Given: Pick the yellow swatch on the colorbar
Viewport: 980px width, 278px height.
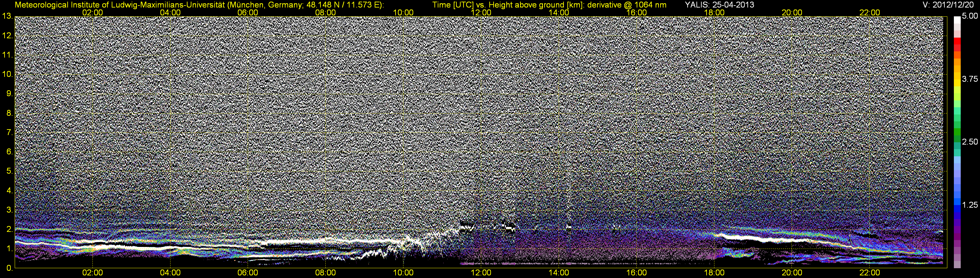Looking at the screenshot, I should (957, 83).
